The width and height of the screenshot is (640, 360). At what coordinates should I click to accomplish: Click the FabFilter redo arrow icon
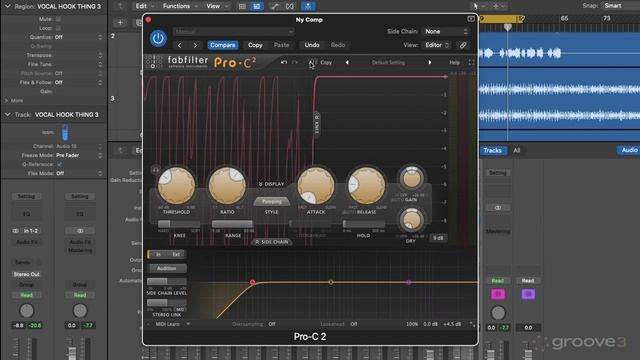(295, 62)
